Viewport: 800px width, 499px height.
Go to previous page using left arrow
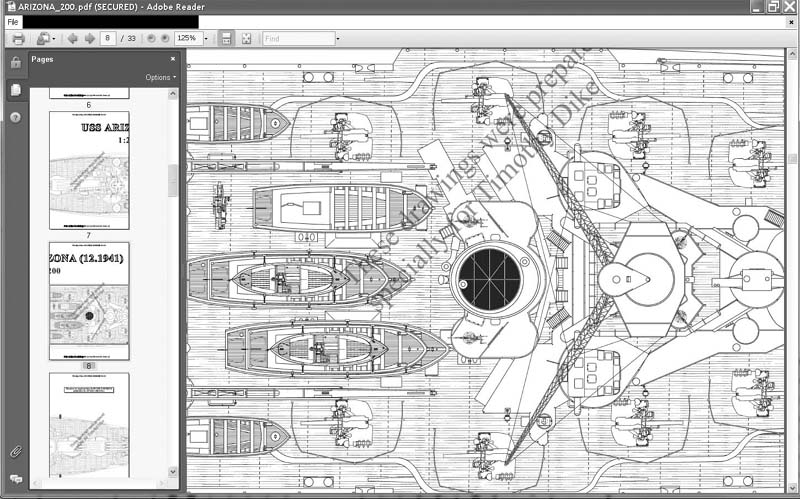pos(72,39)
